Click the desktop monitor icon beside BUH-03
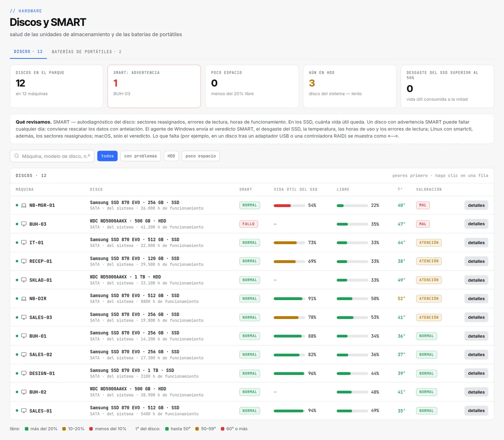 pyautogui.click(x=24, y=224)
